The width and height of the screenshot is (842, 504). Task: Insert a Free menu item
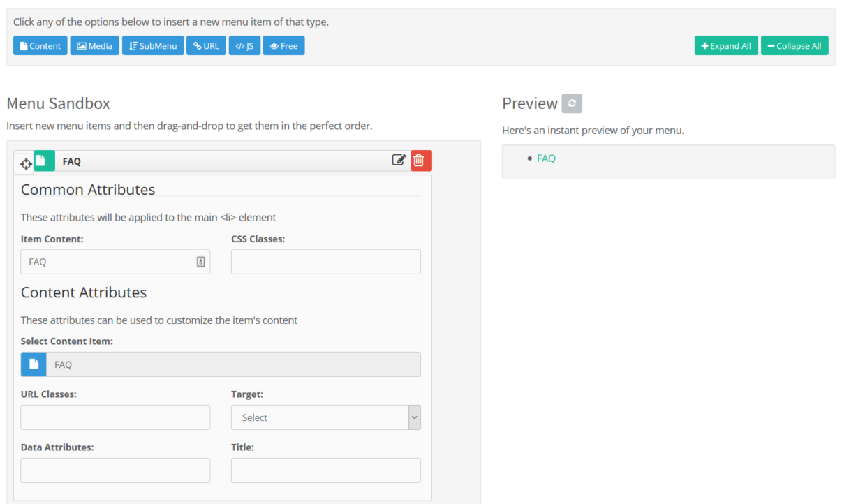[x=283, y=46]
